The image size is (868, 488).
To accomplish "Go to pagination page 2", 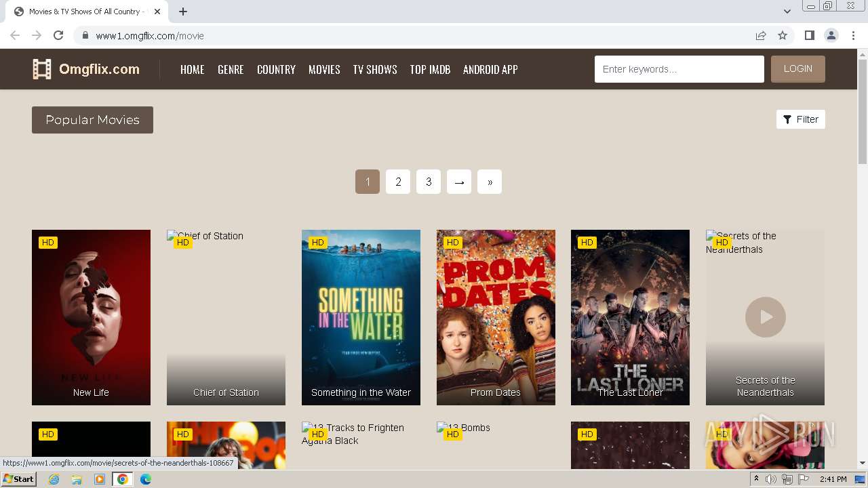I will pyautogui.click(x=398, y=182).
